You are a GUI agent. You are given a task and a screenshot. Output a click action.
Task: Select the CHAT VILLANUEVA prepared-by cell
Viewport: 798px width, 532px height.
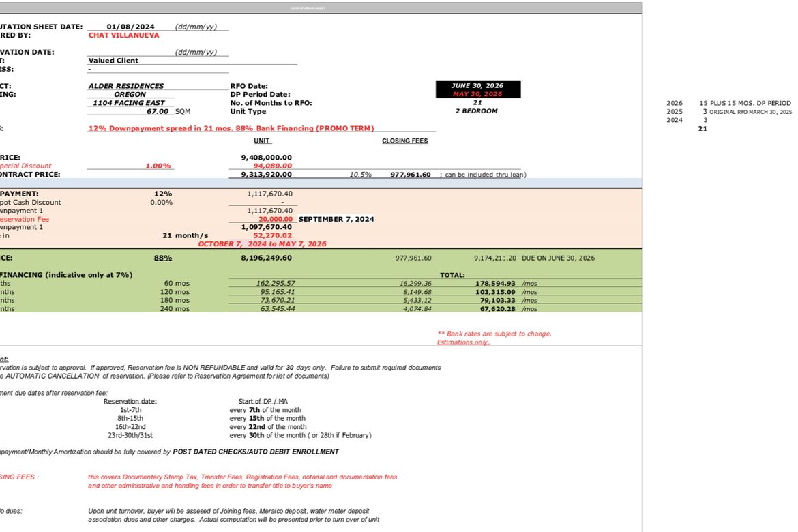[x=123, y=35]
